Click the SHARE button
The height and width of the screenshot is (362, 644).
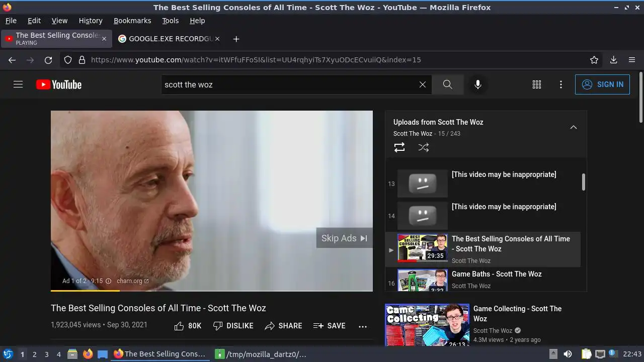click(284, 326)
